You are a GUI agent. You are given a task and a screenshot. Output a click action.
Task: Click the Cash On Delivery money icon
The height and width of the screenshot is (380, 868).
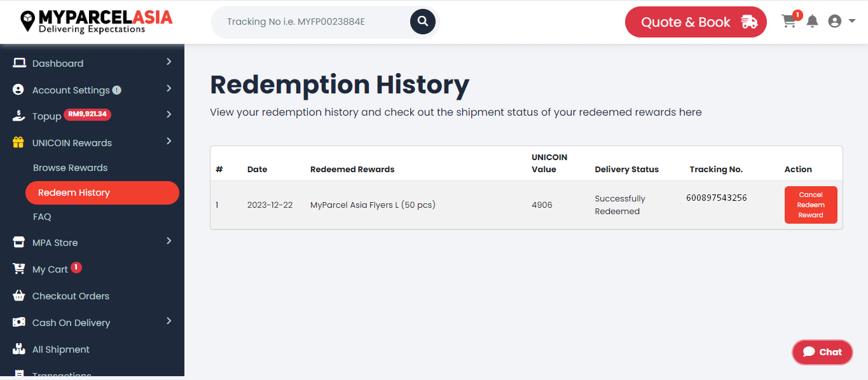19,322
